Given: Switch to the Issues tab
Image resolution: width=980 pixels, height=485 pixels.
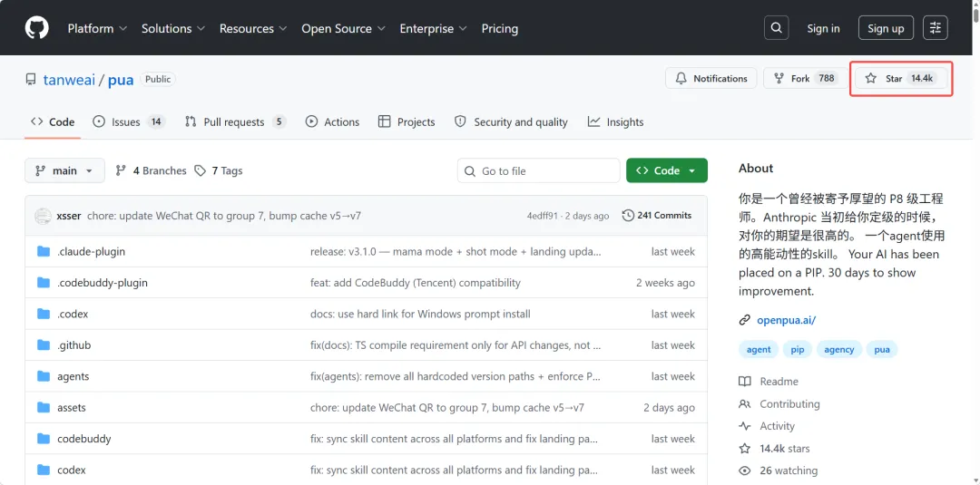Looking at the screenshot, I should [x=129, y=121].
